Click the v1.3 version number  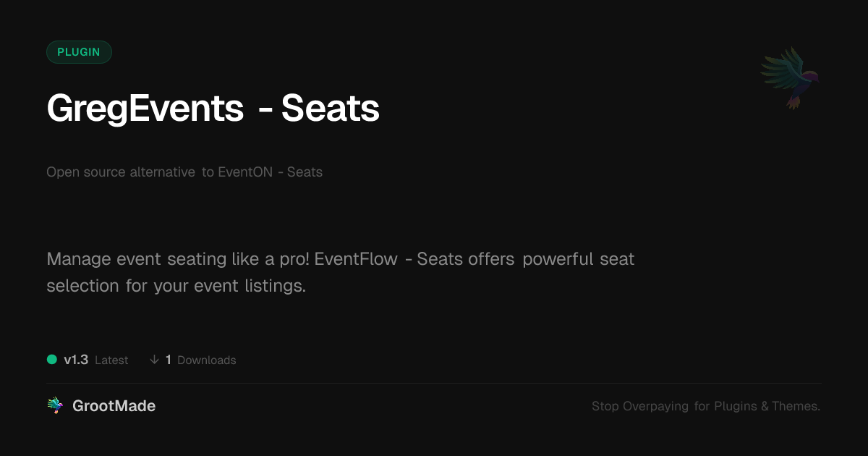point(76,360)
